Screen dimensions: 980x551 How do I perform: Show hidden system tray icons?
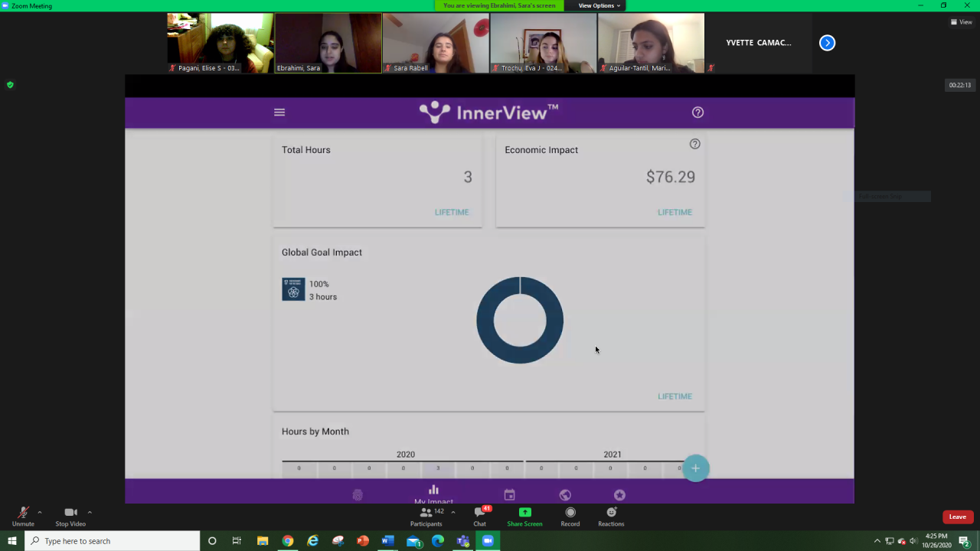(x=877, y=541)
